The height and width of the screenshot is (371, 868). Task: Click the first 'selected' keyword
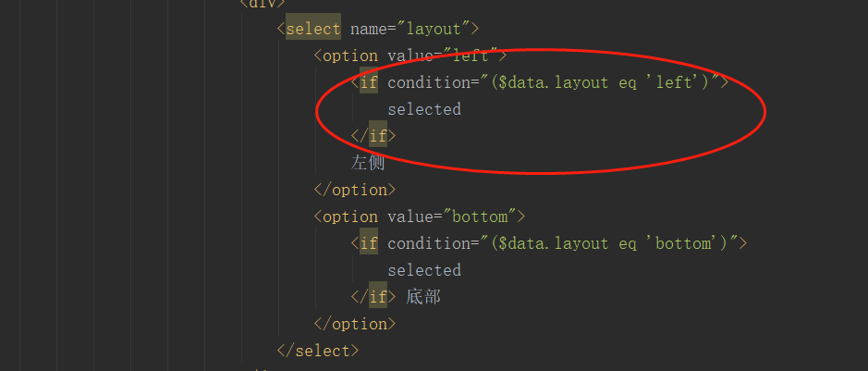[423, 109]
